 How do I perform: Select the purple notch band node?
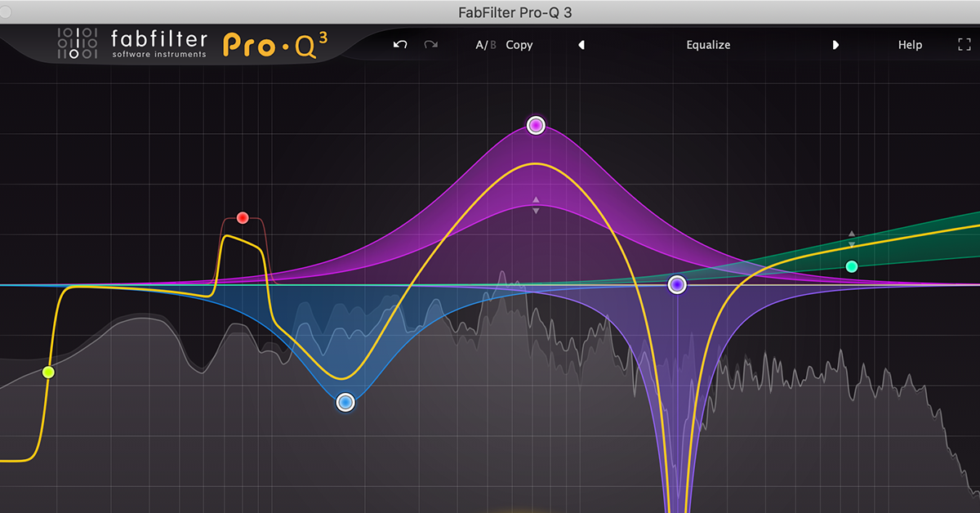677,284
